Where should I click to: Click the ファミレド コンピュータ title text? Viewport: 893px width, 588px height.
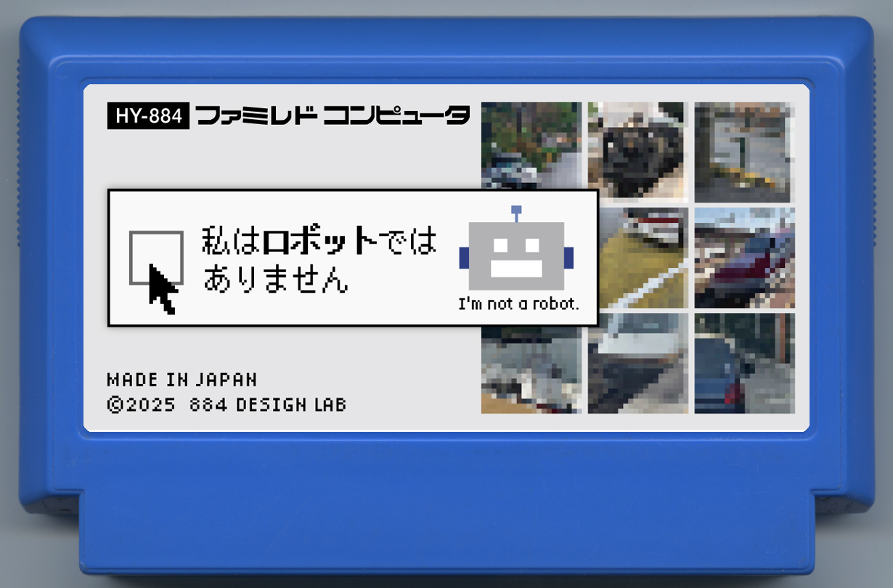pos(334,114)
